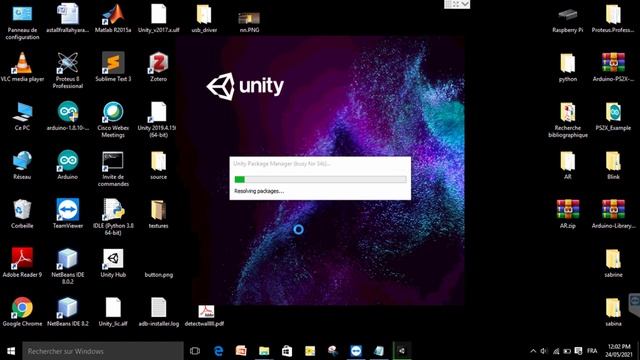
Task: Open the PS2X_Example Arduino file
Action: (x=613, y=116)
